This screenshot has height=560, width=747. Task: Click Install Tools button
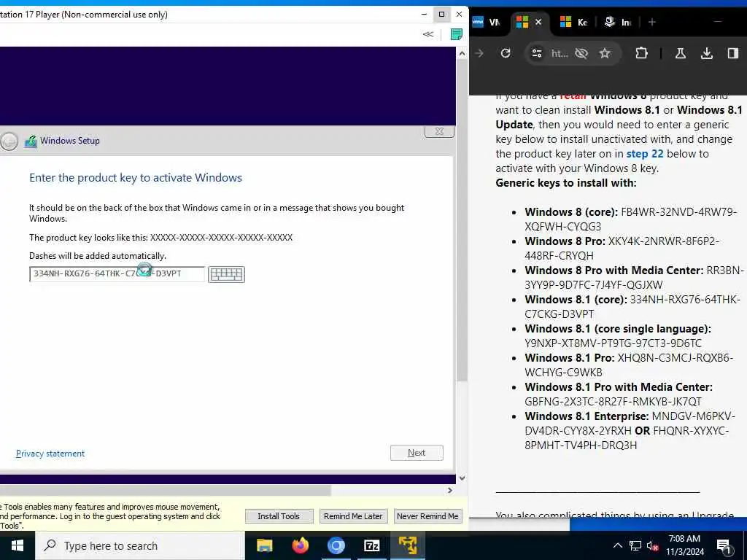[x=279, y=516]
